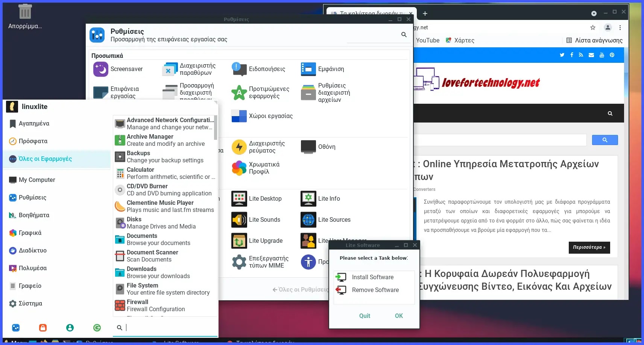Select the Γραφείο office category
Screen dimensions: 644x345
56,286
